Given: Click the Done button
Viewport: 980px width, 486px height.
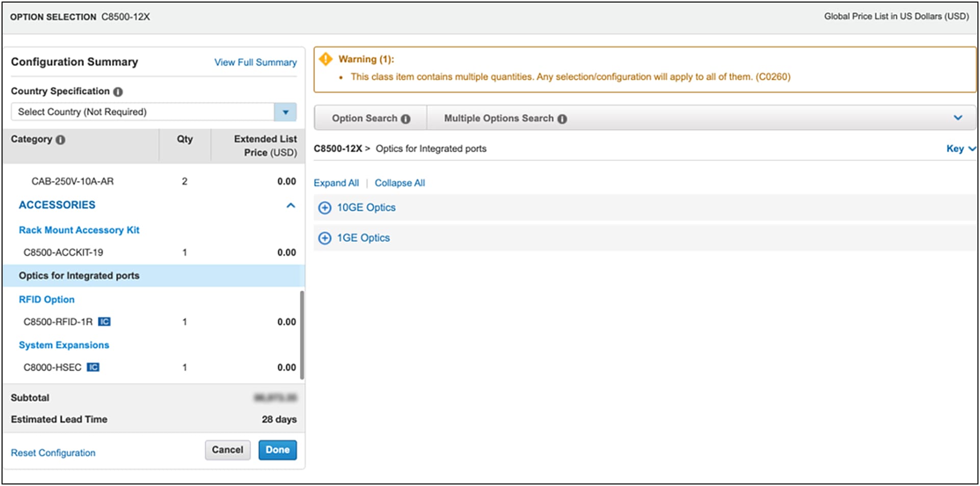Looking at the screenshot, I should coord(277,450).
